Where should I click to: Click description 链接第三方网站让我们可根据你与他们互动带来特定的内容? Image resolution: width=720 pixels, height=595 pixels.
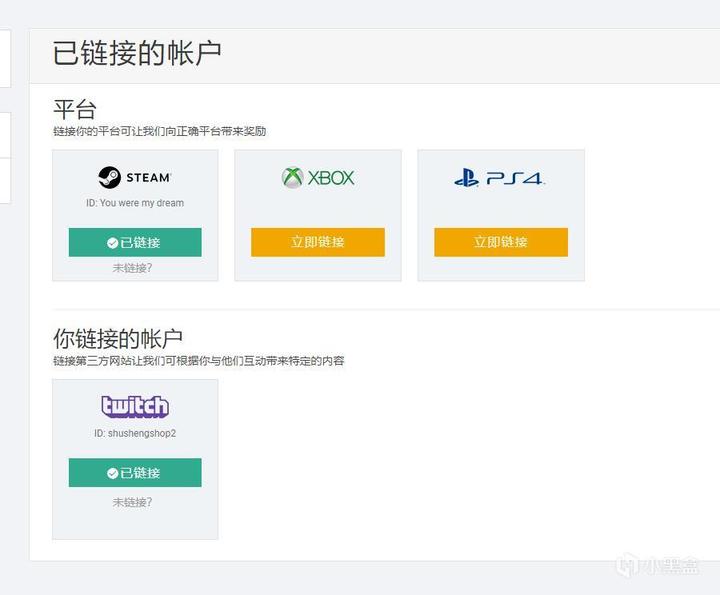coord(198,361)
